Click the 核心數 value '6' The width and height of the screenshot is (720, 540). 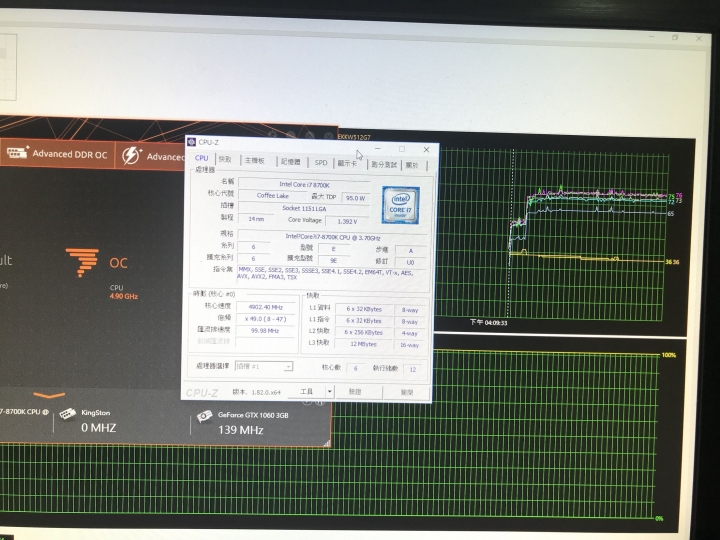click(x=355, y=368)
